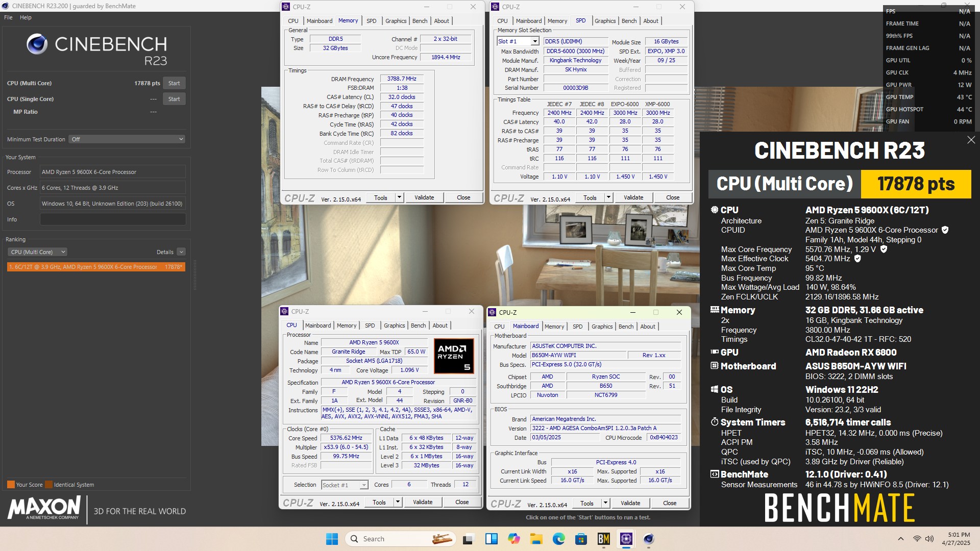Viewport: 980px width, 551px height.
Task: Open the Graphics tab in the CPU-Z SPD window
Action: pyautogui.click(x=605, y=21)
